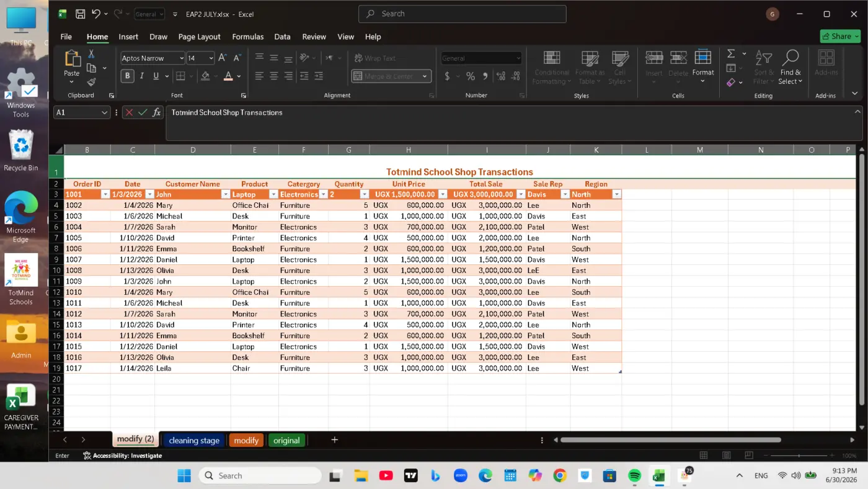Click the cancel entry X in formula bar
The image size is (868, 489).
(128, 112)
